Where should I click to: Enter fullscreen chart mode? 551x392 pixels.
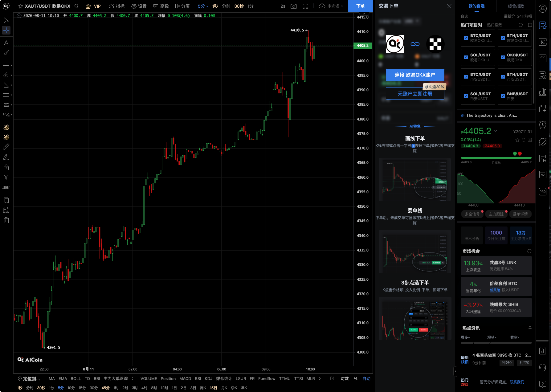305,6
